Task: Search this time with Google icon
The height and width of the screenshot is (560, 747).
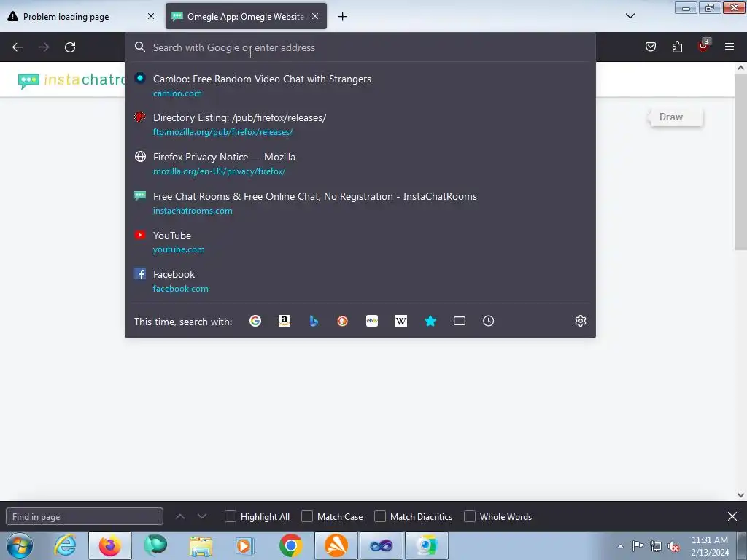Action: pyautogui.click(x=255, y=321)
